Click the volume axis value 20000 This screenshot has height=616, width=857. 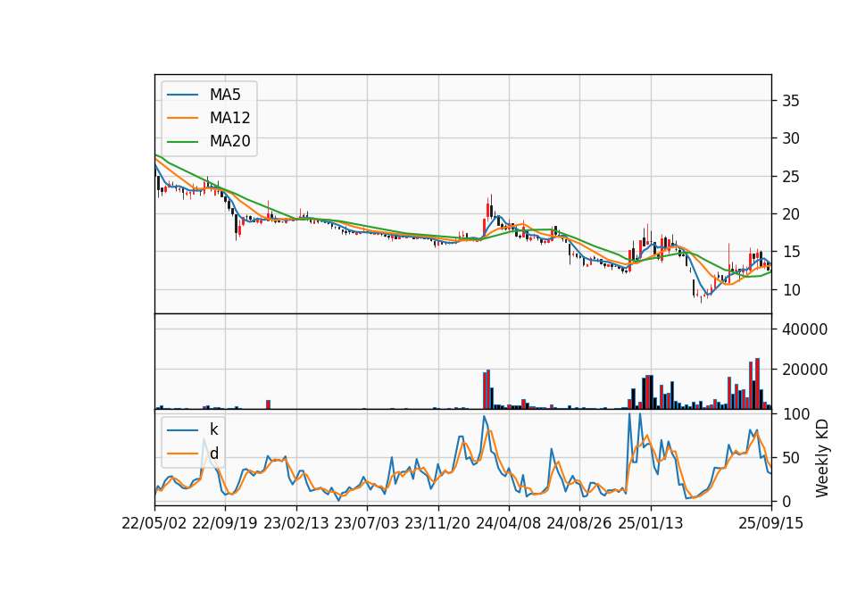[804, 370]
